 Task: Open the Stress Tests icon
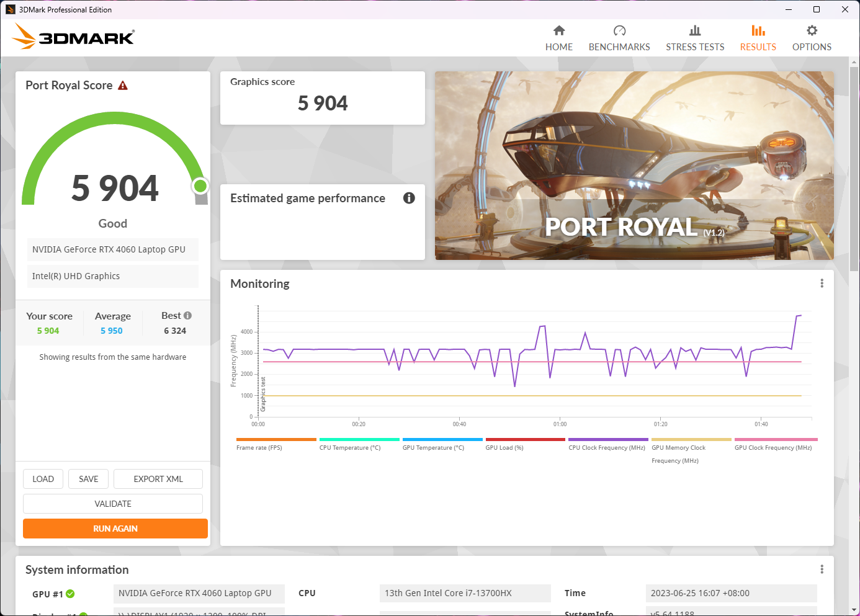click(695, 30)
